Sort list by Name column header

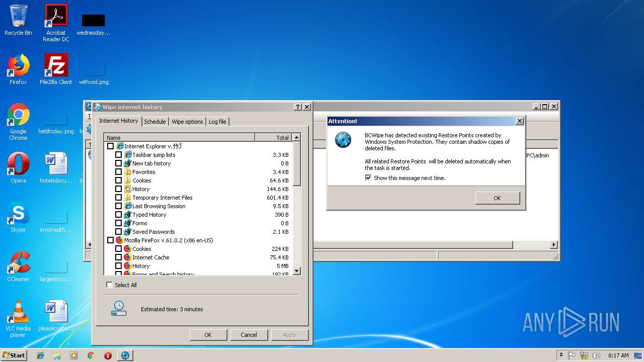click(180, 137)
